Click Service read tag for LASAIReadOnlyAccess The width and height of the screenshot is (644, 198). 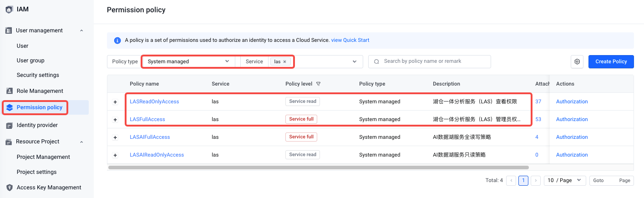(x=303, y=155)
